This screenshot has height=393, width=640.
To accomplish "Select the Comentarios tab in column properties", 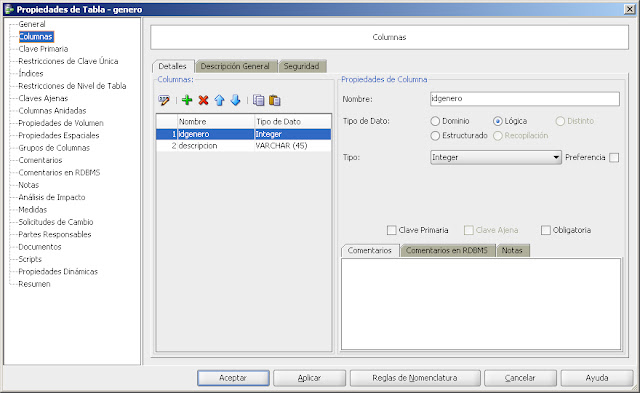I will pos(370,251).
